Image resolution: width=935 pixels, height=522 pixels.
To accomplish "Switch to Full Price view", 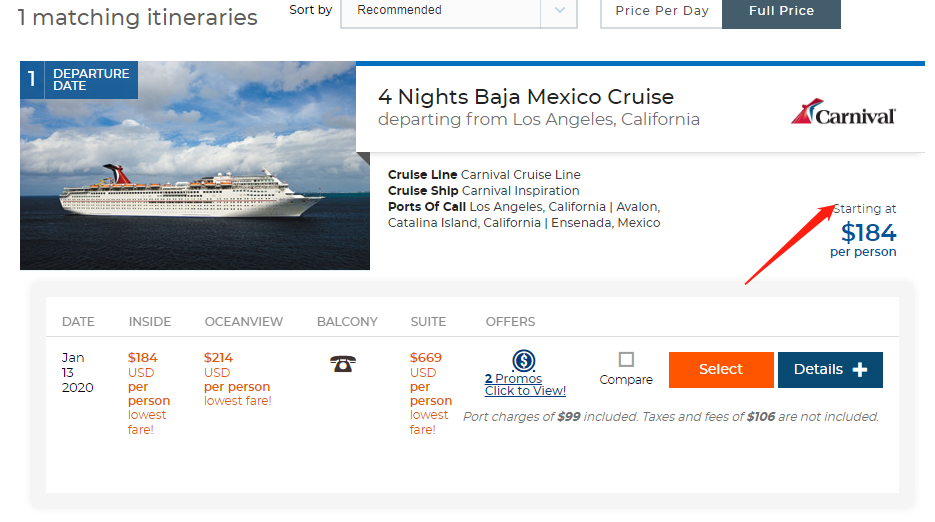I will coord(781,11).
